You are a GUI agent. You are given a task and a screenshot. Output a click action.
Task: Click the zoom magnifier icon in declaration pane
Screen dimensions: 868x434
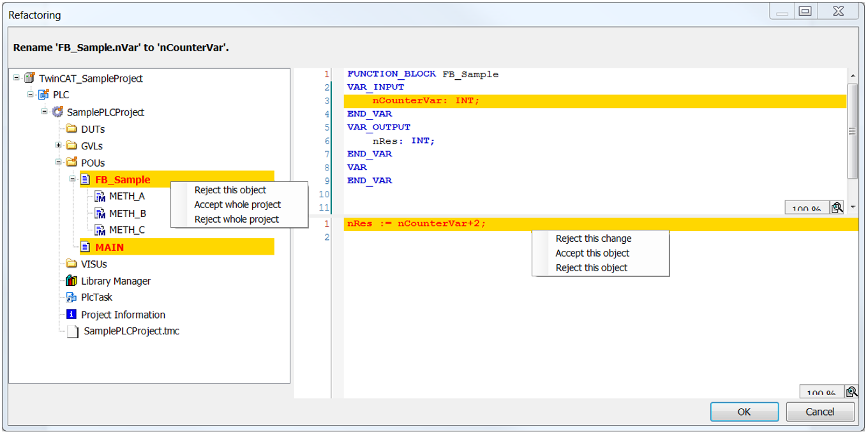point(837,207)
